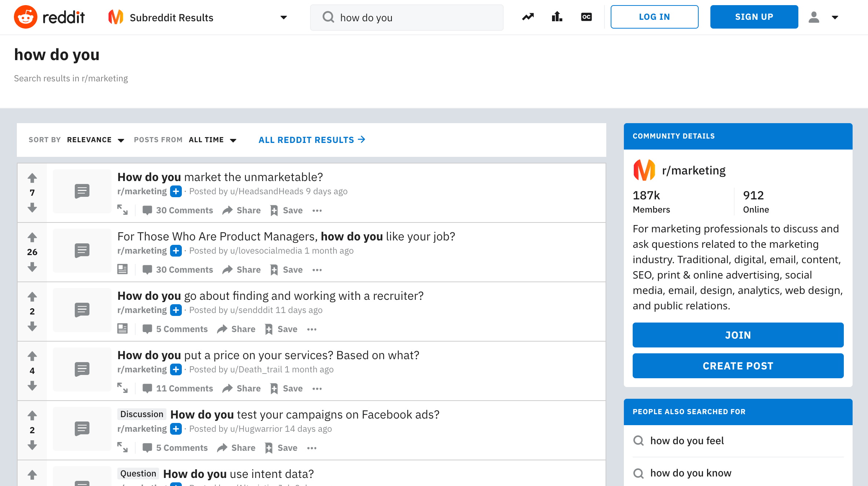Expand the user account menu arrow
Viewport: 868px width, 486px height.
click(835, 17)
